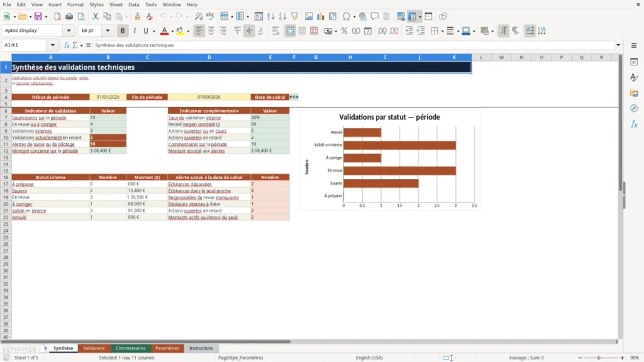Image resolution: width=644 pixels, height=362 pixels.
Task: Click the Export as PDF icon
Action: 57,16
